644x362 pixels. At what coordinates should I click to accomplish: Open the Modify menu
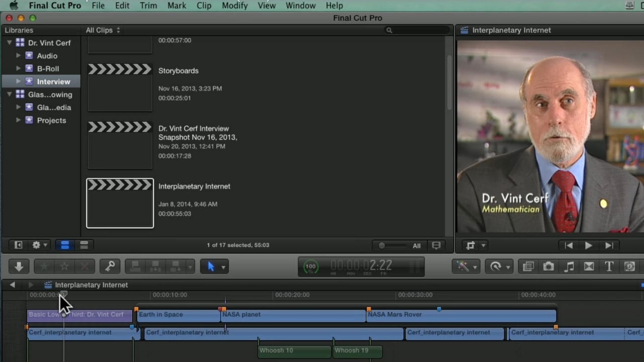pyautogui.click(x=235, y=6)
